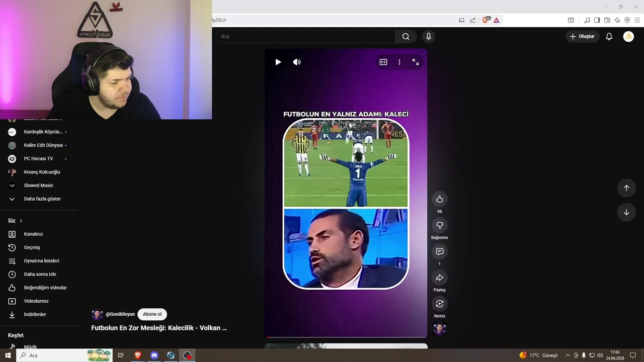The height and width of the screenshot is (362, 644).
Task: Click install/cast icon in address bar
Action: point(461,20)
